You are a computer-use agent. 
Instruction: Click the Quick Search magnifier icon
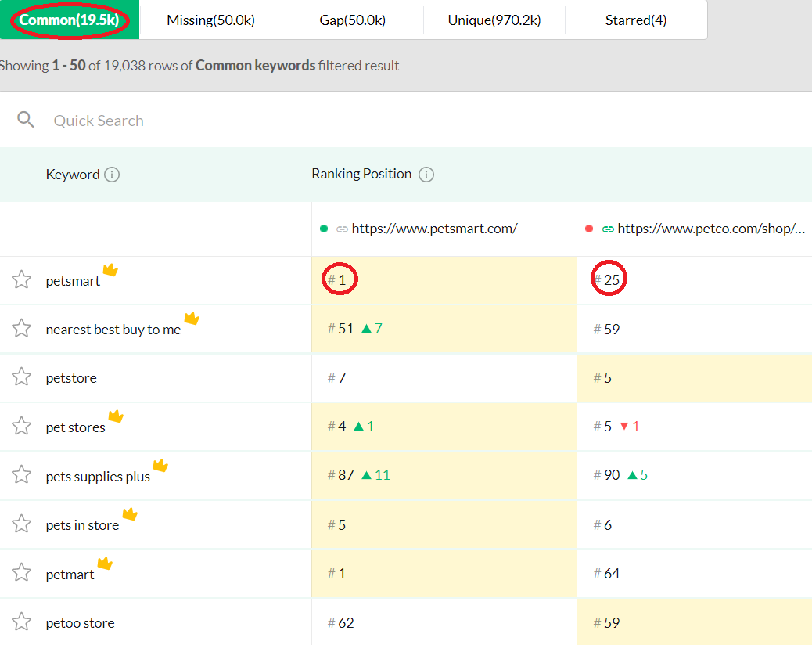coord(26,120)
